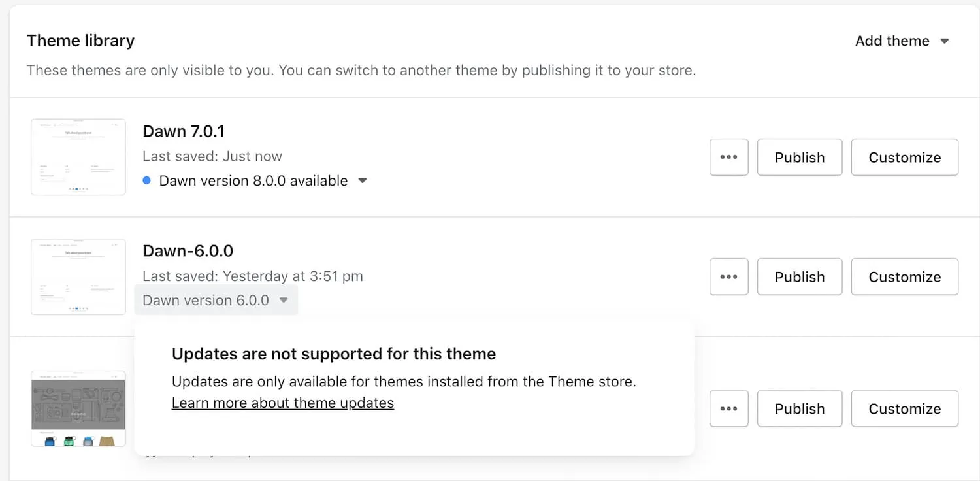The width and height of the screenshot is (980, 481).
Task: Click the Theme library heading
Action: click(x=81, y=41)
